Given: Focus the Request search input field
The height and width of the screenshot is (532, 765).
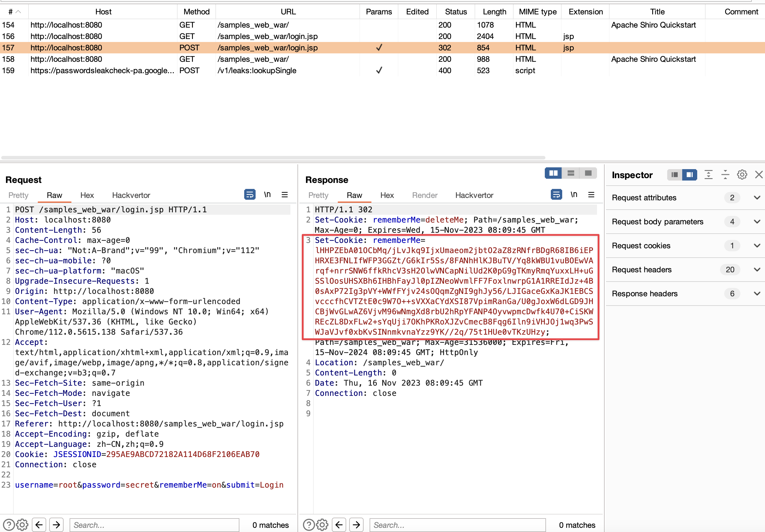Looking at the screenshot, I should click(154, 525).
